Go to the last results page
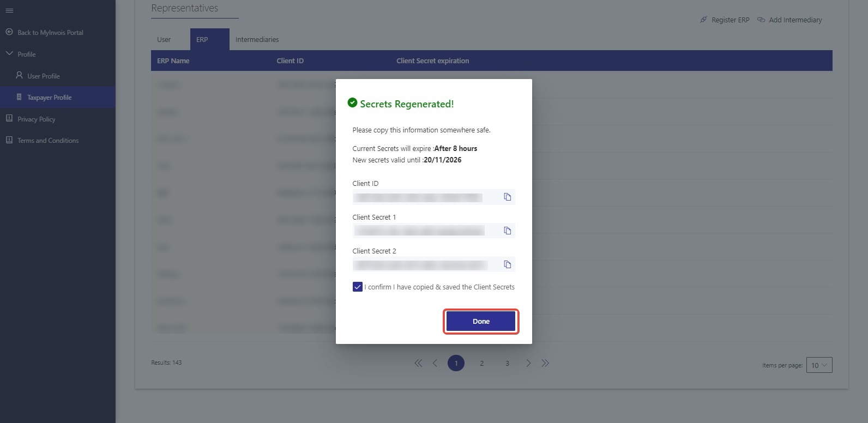Viewport: 868px width, 423px height. click(545, 363)
